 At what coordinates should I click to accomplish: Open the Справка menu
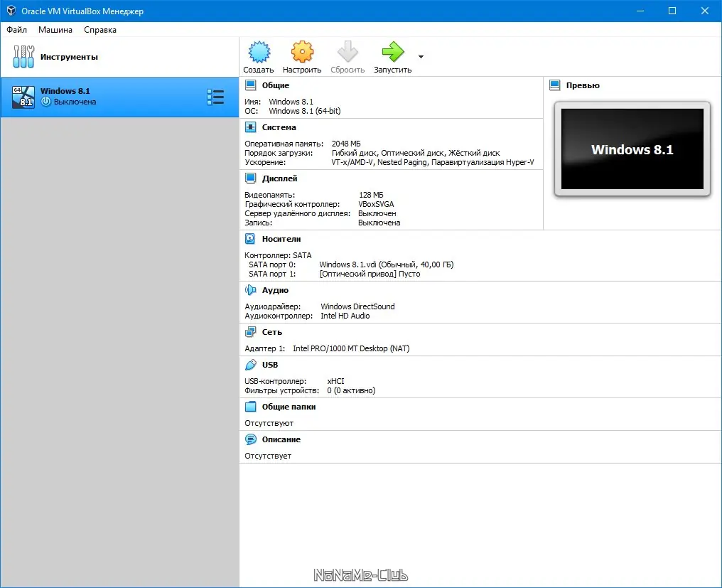click(x=100, y=29)
